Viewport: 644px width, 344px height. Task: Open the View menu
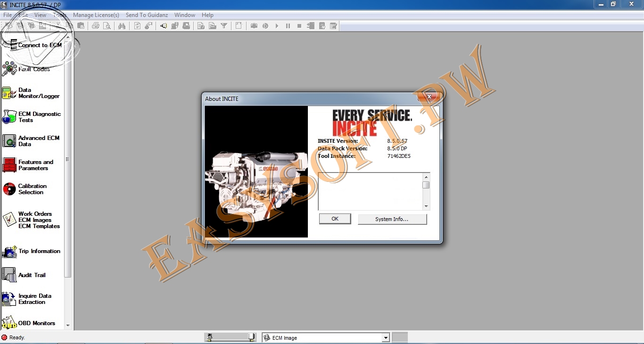41,15
